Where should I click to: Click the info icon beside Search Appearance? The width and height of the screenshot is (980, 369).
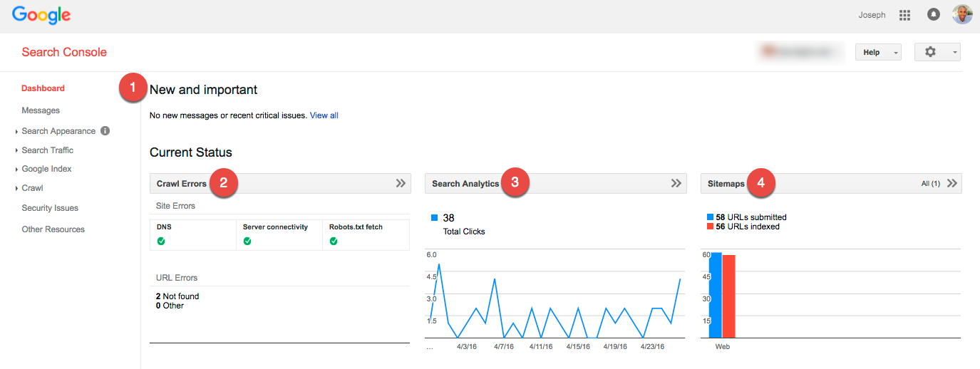pyautogui.click(x=105, y=130)
